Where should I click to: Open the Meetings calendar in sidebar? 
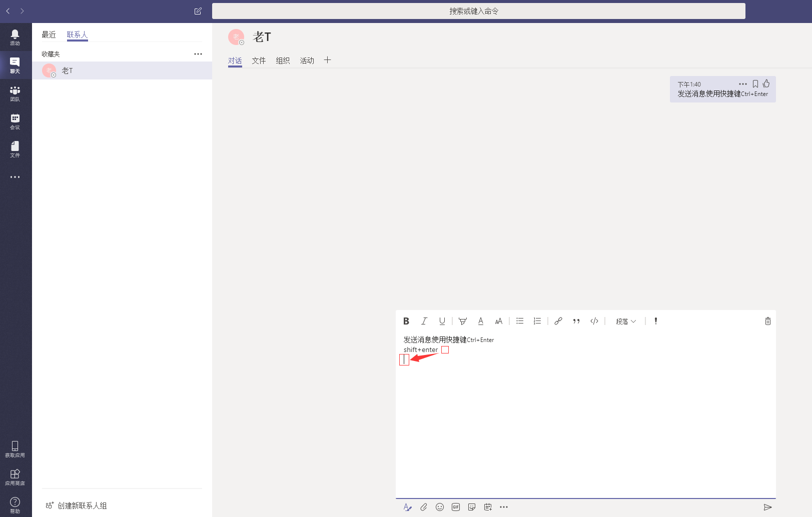pos(15,121)
